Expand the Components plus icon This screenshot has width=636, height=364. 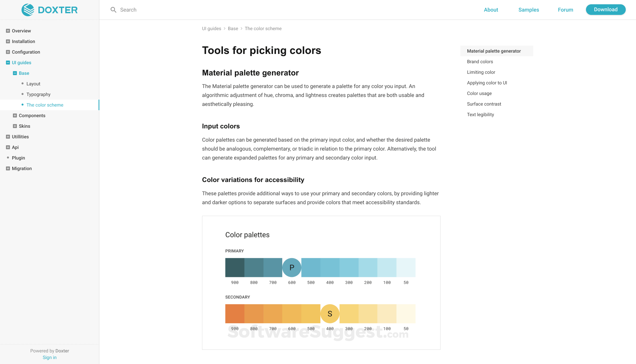[15, 115]
